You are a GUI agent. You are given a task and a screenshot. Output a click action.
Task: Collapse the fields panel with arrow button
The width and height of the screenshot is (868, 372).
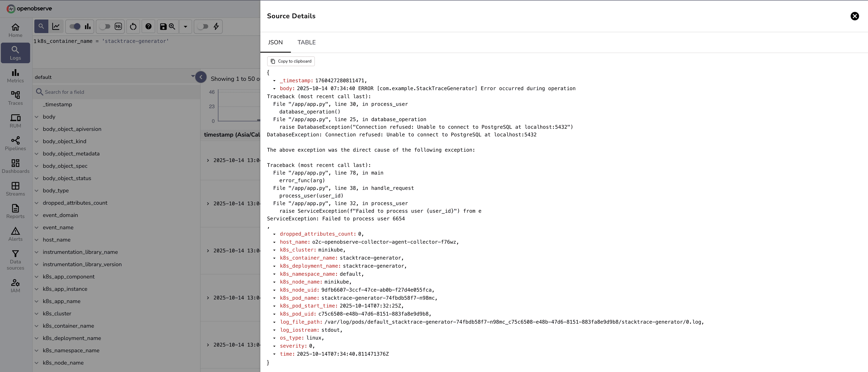point(201,77)
